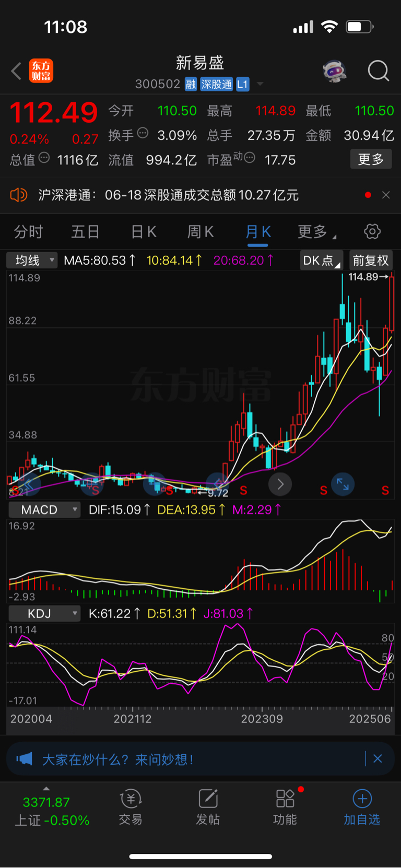Tap the stock title 新易盛
The height and width of the screenshot is (868, 401).
pyautogui.click(x=200, y=63)
